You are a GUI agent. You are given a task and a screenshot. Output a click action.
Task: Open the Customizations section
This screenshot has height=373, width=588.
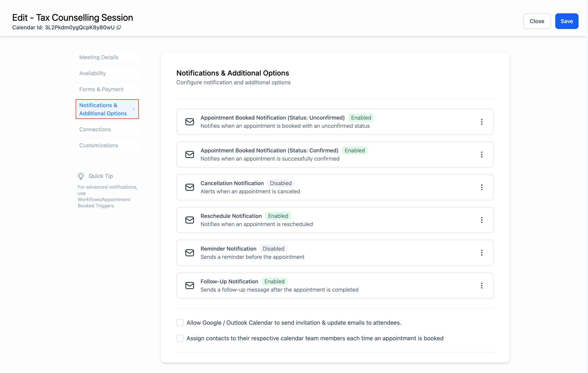pyautogui.click(x=99, y=145)
